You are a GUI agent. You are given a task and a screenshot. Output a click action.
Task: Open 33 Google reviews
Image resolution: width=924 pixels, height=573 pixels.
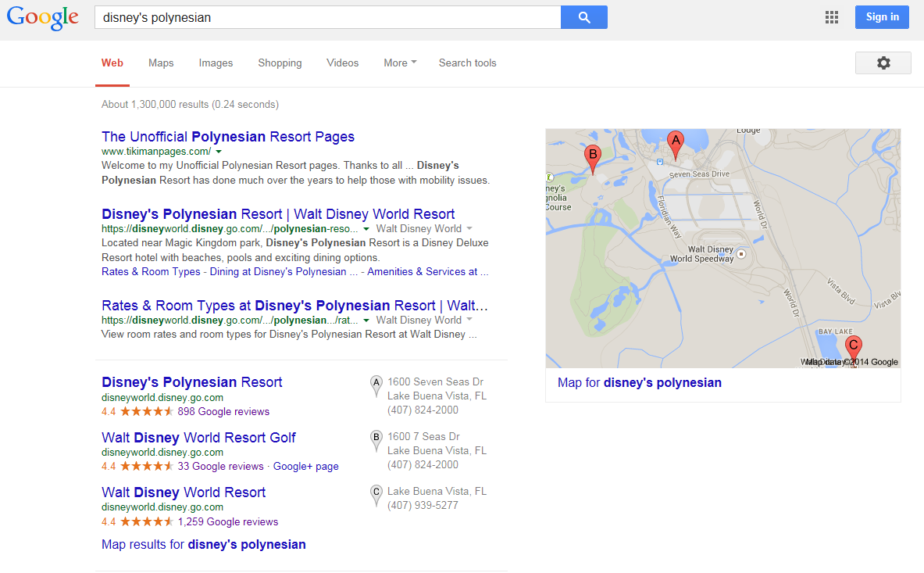click(x=220, y=467)
